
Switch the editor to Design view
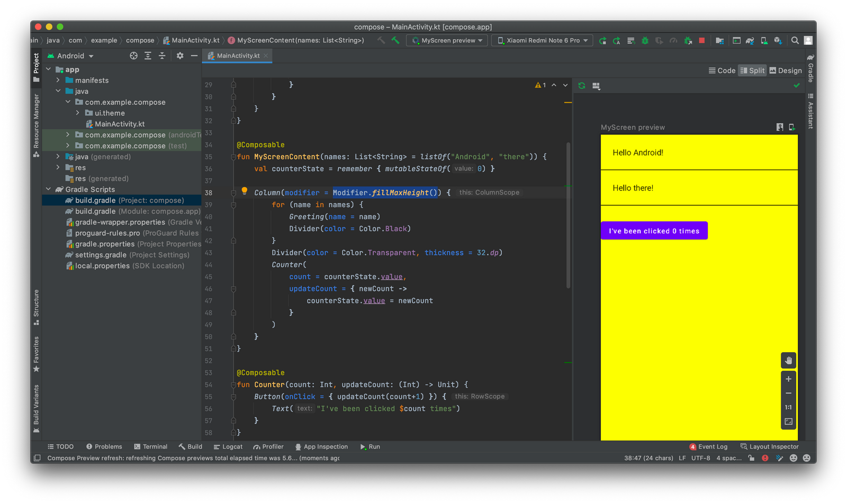(786, 70)
